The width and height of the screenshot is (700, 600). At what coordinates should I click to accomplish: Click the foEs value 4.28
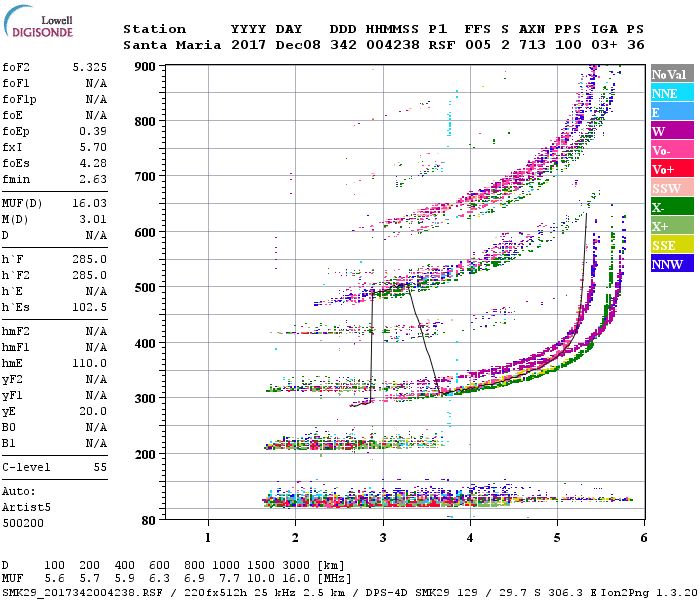click(x=93, y=163)
